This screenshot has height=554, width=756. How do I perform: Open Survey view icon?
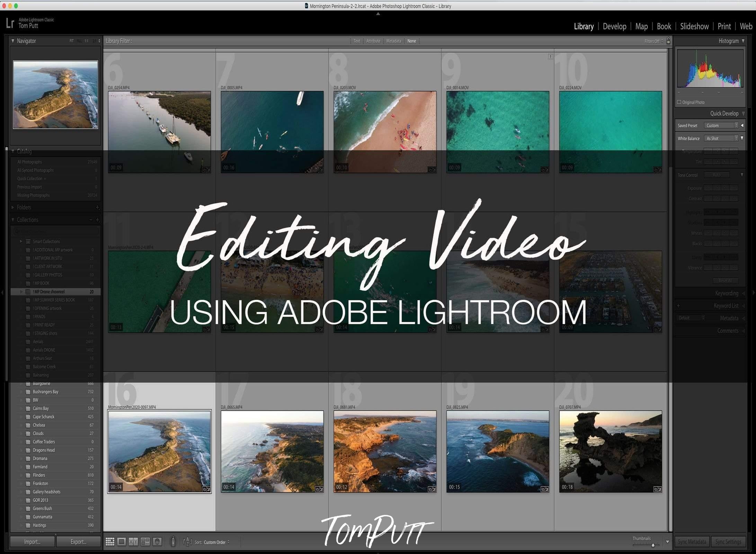click(x=145, y=542)
